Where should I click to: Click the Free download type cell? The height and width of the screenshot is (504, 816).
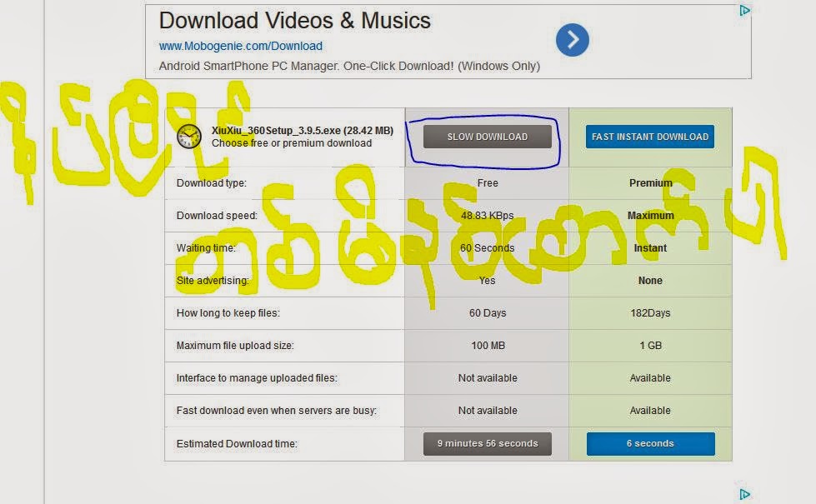point(488,183)
